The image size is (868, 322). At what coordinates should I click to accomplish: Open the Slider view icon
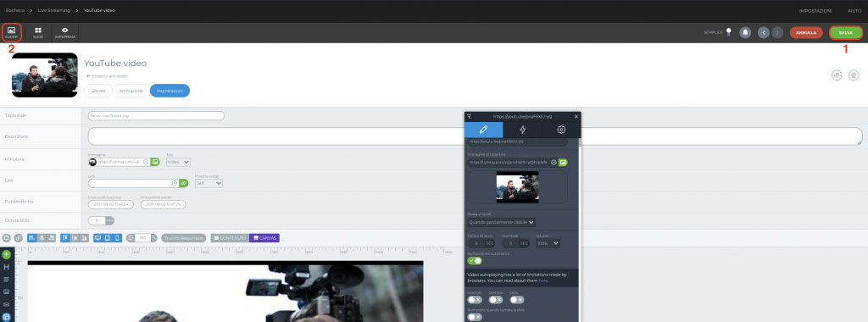pos(12,33)
